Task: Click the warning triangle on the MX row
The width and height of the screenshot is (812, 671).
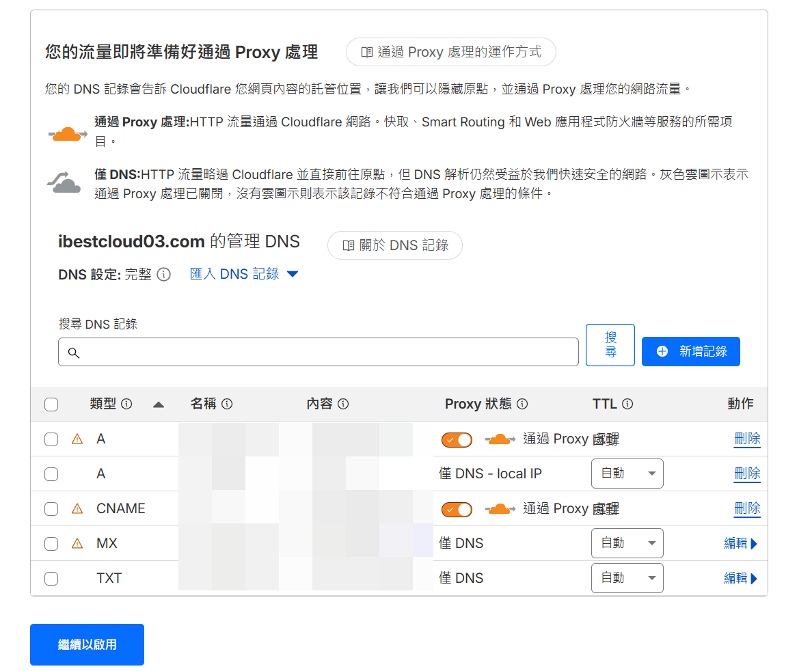Action: point(77,544)
